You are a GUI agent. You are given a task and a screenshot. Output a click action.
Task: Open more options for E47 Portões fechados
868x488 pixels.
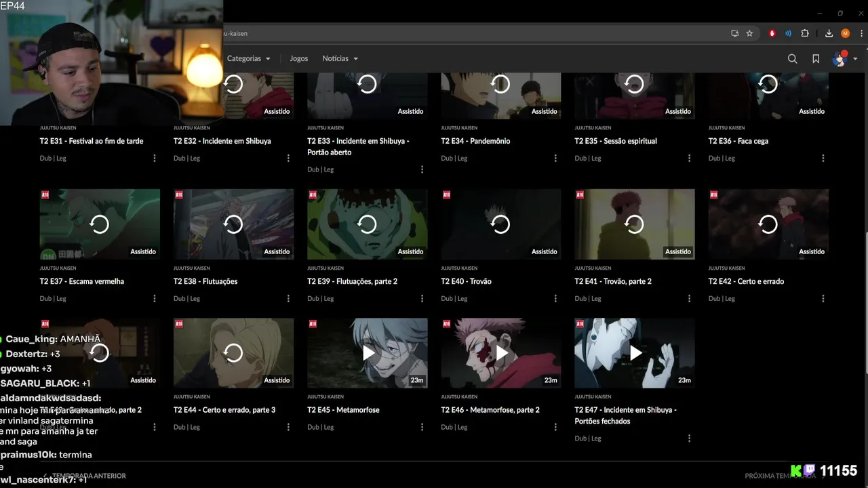pyautogui.click(x=689, y=439)
